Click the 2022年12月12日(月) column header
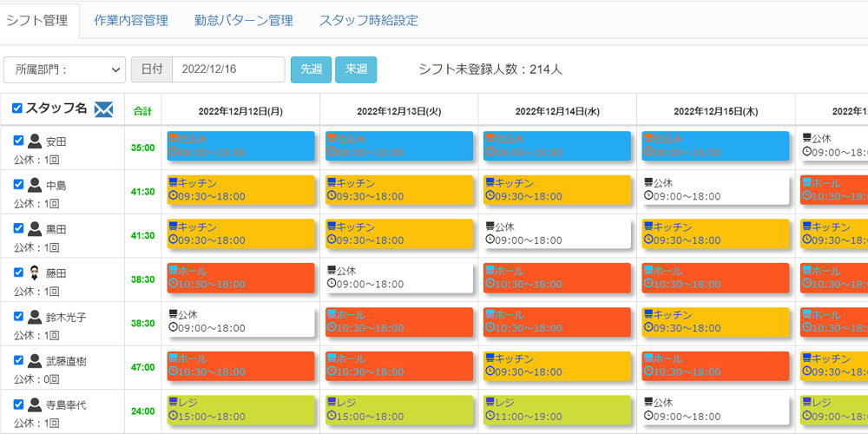The image size is (868, 434). click(x=240, y=111)
